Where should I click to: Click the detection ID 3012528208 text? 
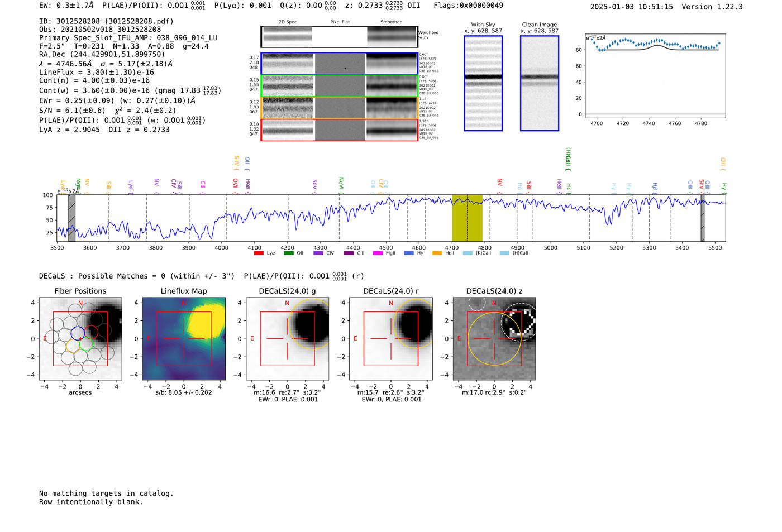click(x=106, y=21)
